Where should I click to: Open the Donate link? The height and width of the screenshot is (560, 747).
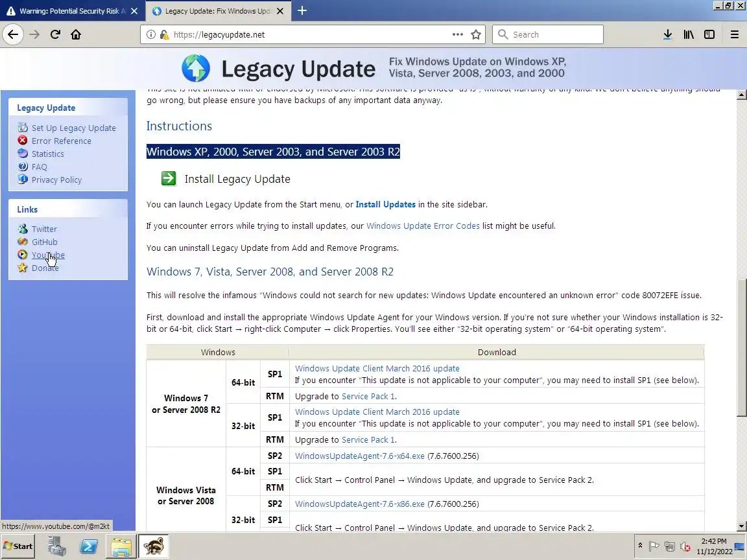[x=45, y=268]
